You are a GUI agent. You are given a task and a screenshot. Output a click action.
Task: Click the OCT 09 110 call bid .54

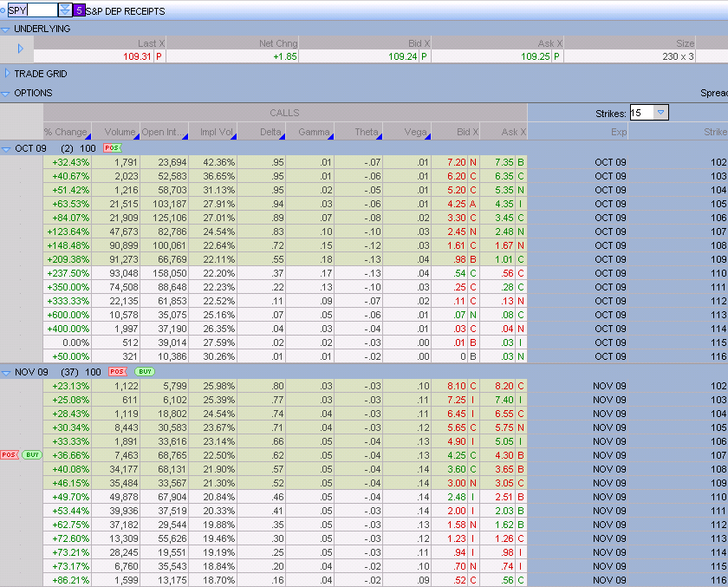point(459,273)
